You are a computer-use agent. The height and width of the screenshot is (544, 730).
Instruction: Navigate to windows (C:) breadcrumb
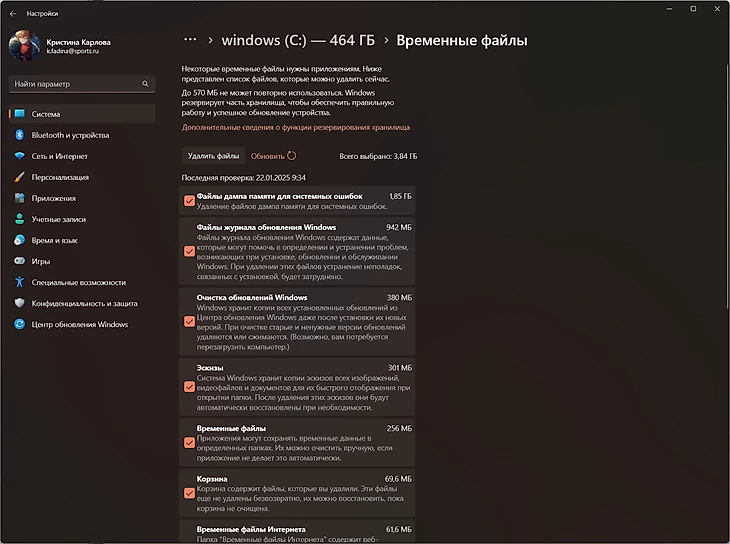tap(298, 41)
